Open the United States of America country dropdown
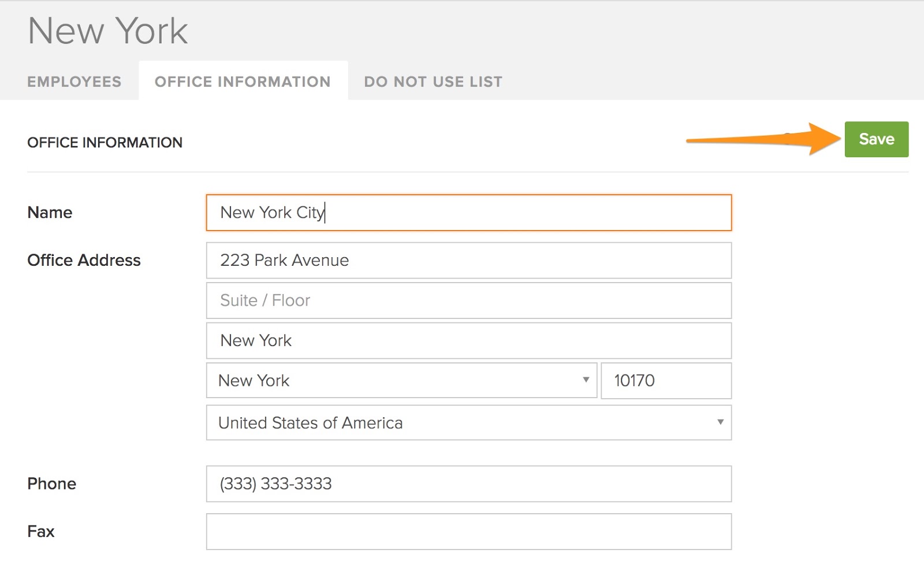Screen dimensions: 924x575 click(x=468, y=422)
